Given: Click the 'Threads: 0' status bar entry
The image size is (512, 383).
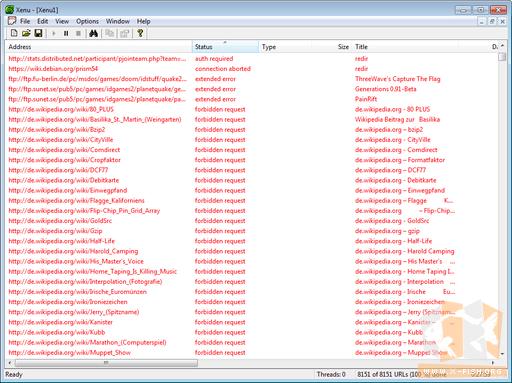Looking at the screenshot, I should pos(331,374).
